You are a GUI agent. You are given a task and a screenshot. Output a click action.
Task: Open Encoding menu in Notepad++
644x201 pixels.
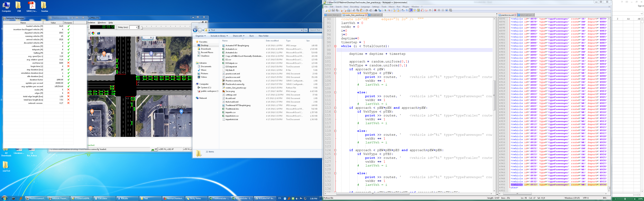[354, 7]
